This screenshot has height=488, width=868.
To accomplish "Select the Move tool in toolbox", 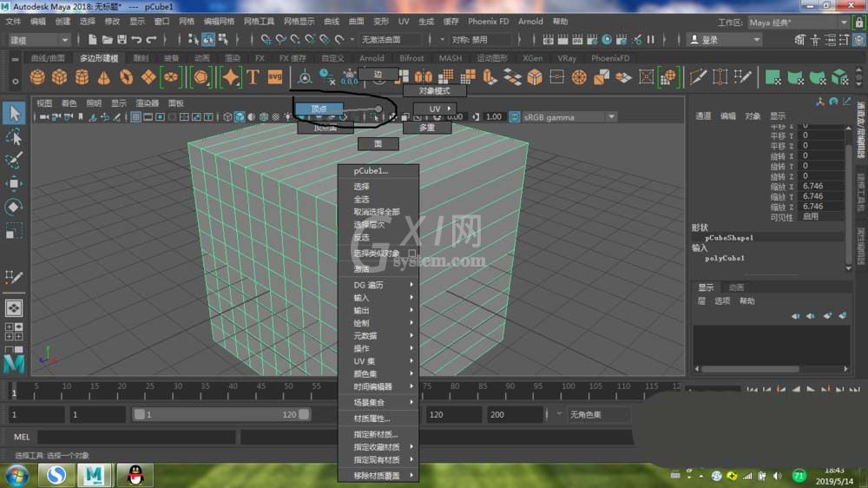I will pyautogui.click(x=14, y=183).
